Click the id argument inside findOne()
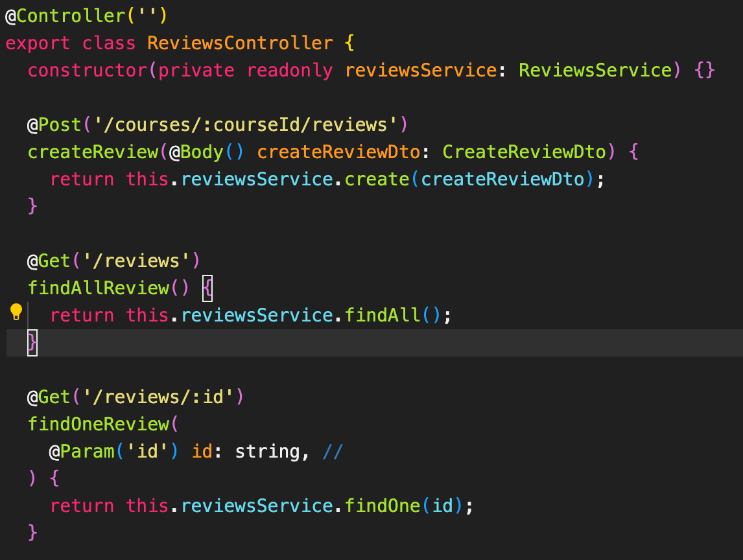The height and width of the screenshot is (560, 743). (x=443, y=506)
